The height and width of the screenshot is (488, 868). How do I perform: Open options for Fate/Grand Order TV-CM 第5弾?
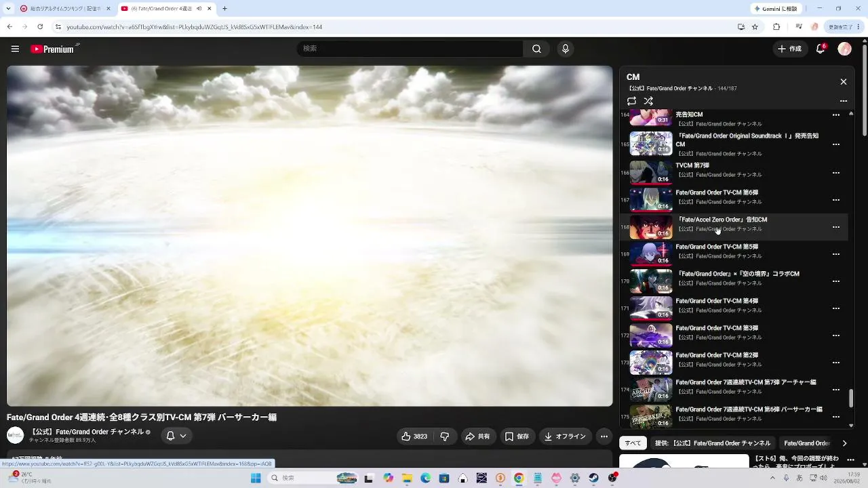[836, 254]
